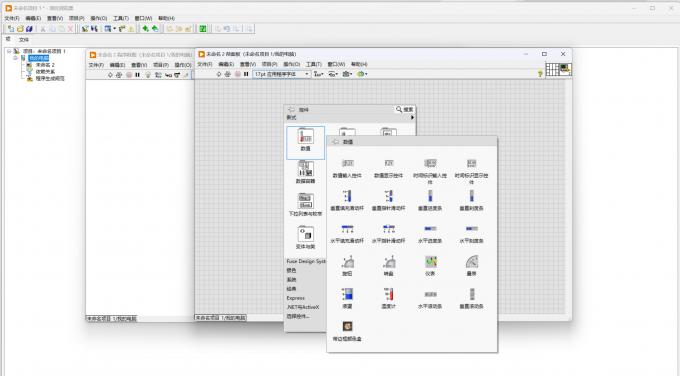680x376 pixels.
Task: Click Open Project icon in project explorer toolbar
Action: coord(20,29)
